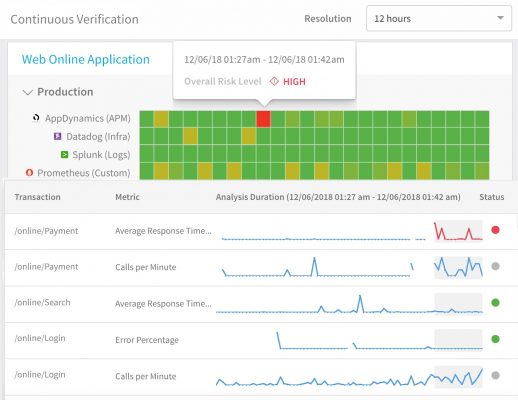Click the Analysis Duration column header
Screen dimensions: 518x400
pos(338,197)
